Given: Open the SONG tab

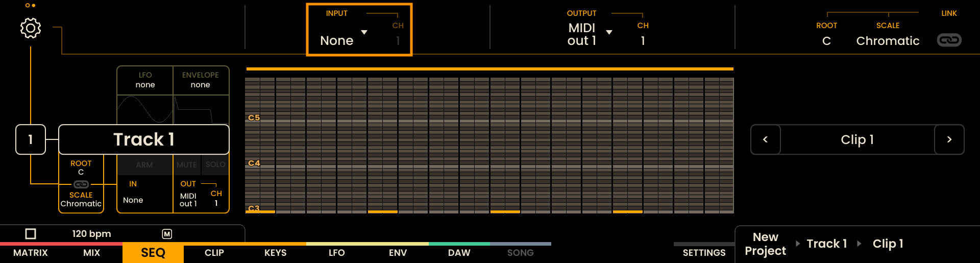Looking at the screenshot, I should (x=521, y=253).
